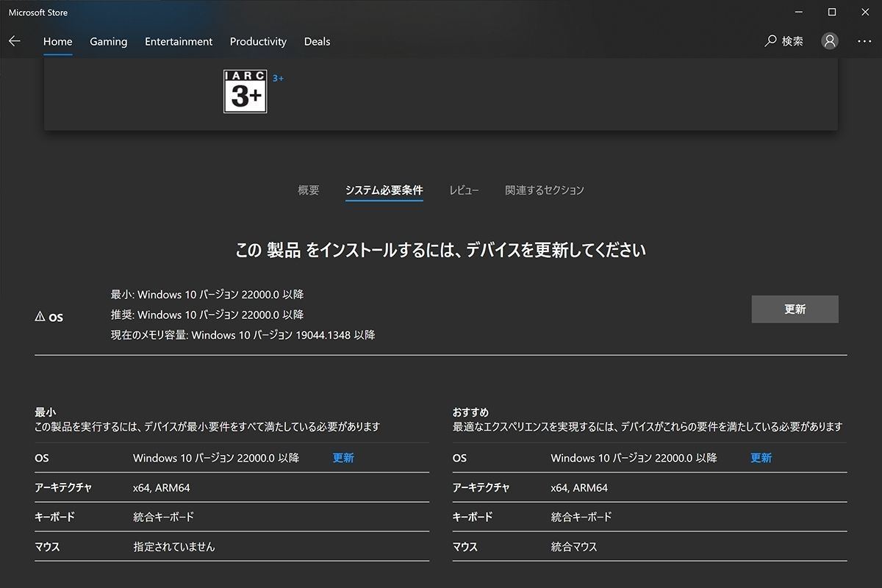The image size is (882, 588).
Task: Maximize the Microsoft Store window
Action: [x=832, y=12]
